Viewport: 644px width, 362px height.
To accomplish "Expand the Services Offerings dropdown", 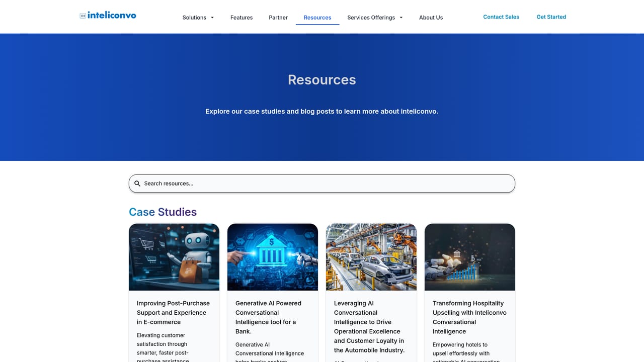I will 375,18.
